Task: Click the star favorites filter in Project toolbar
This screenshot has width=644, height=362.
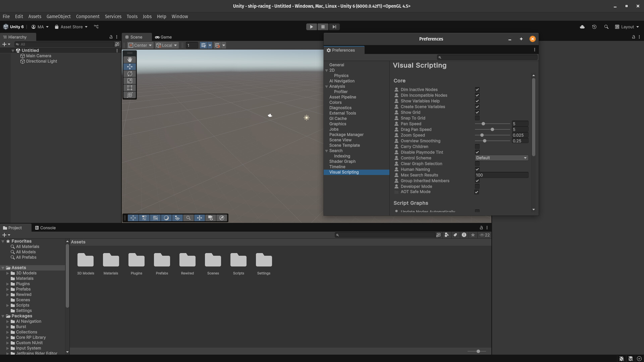Action: (x=473, y=235)
